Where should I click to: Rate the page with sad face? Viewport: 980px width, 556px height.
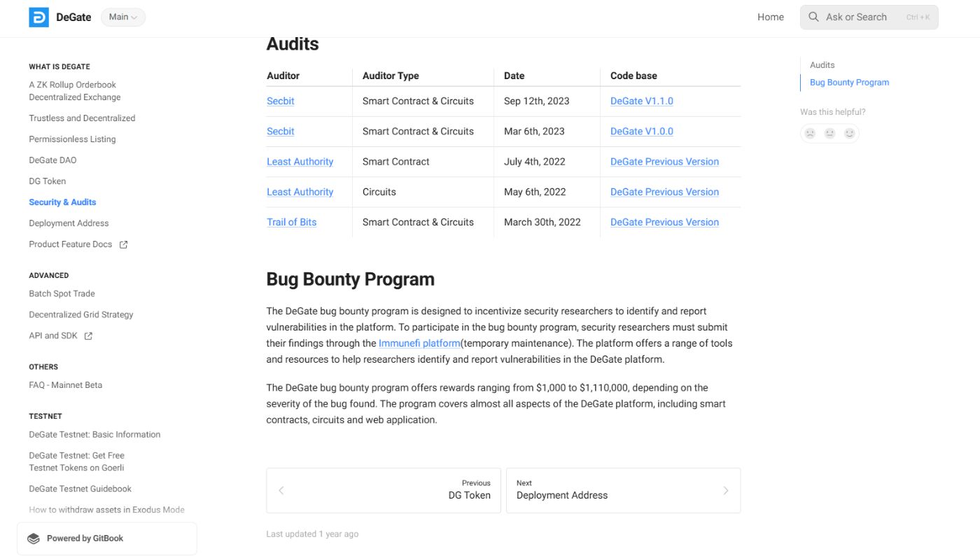(x=810, y=133)
